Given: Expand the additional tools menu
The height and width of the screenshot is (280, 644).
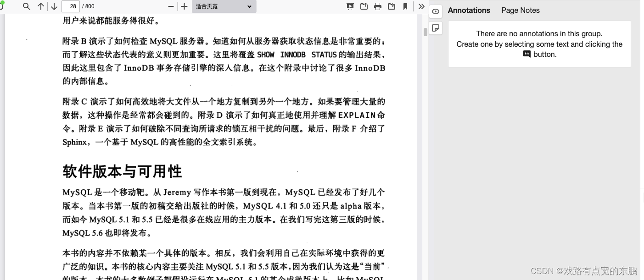Looking at the screenshot, I should [x=421, y=6].
